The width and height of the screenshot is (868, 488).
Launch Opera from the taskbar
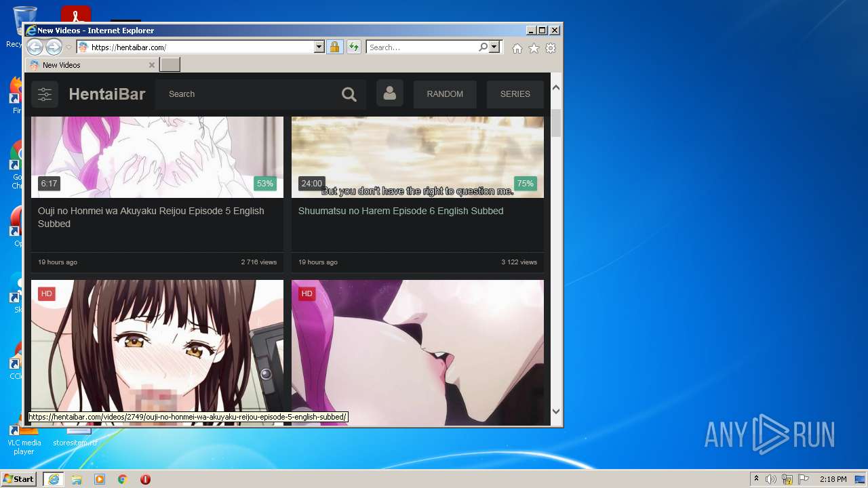(145, 479)
